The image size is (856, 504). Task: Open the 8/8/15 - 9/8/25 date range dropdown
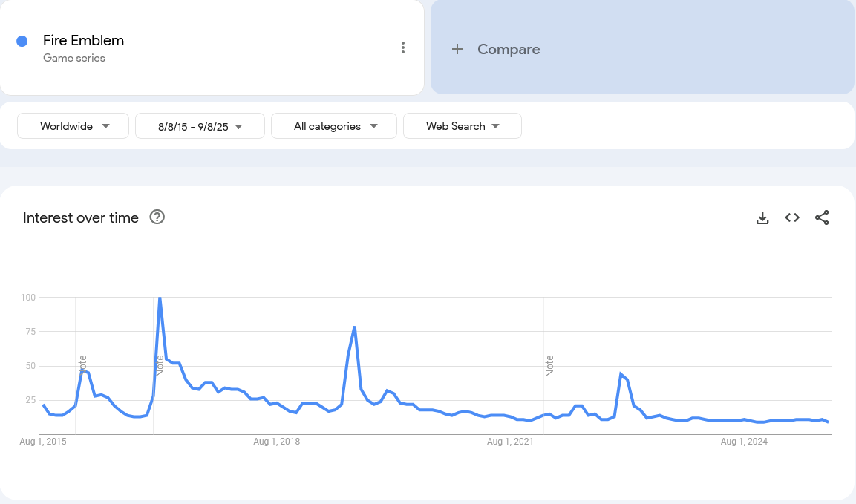point(200,126)
